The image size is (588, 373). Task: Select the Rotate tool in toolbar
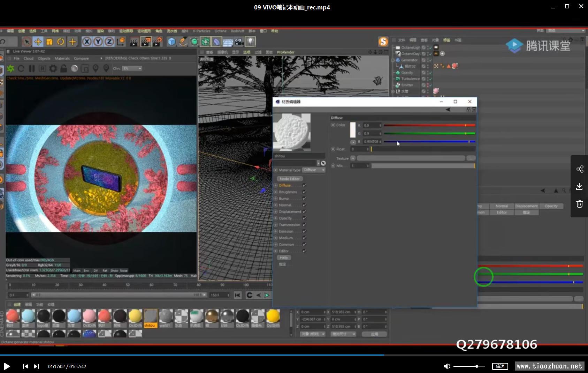tap(61, 42)
